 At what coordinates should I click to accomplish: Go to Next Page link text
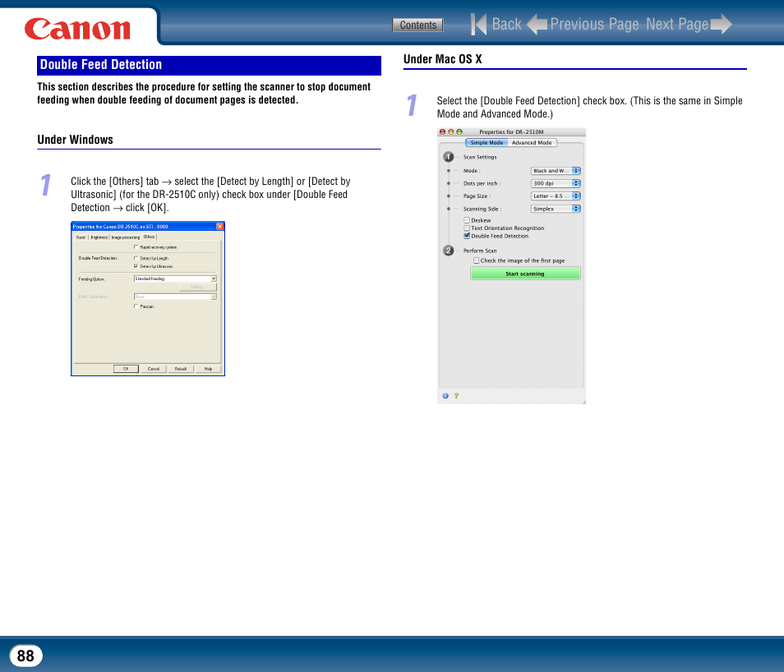(x=677, y=24)
